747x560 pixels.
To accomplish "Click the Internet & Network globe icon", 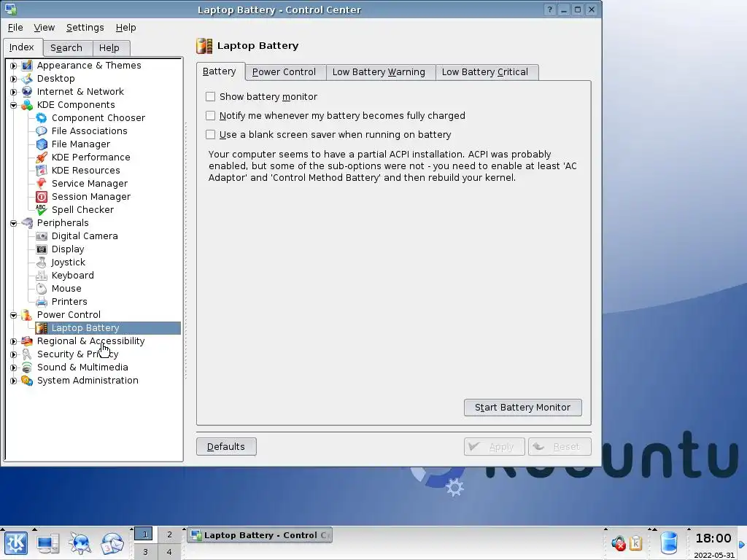I will [x=27, y=91].
